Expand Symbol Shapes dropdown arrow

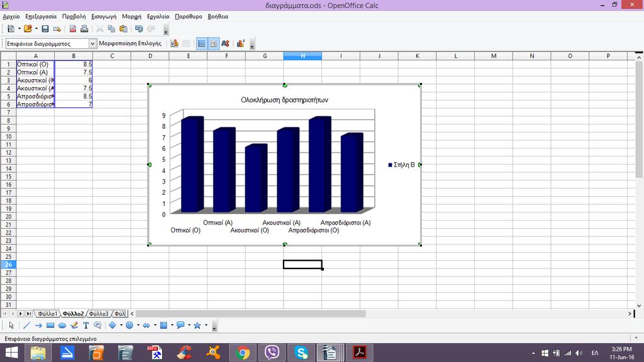coord(138,326)
